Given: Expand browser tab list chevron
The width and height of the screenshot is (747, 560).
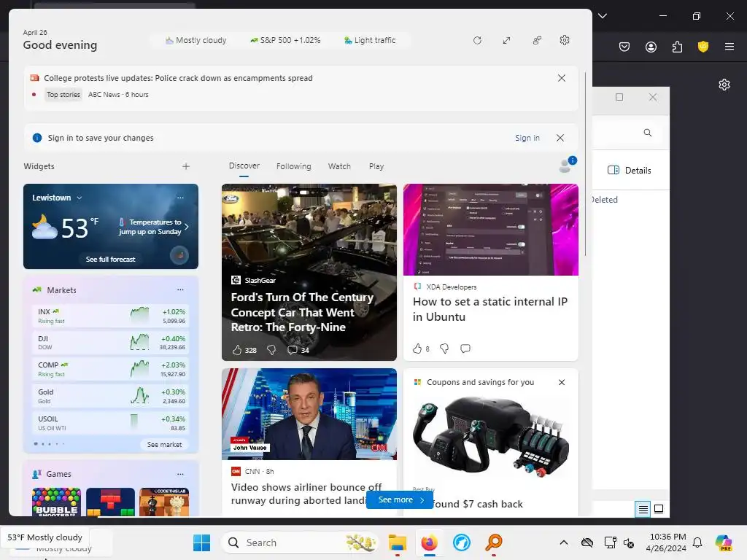Looking at the screenshot, I should (603, 16).
